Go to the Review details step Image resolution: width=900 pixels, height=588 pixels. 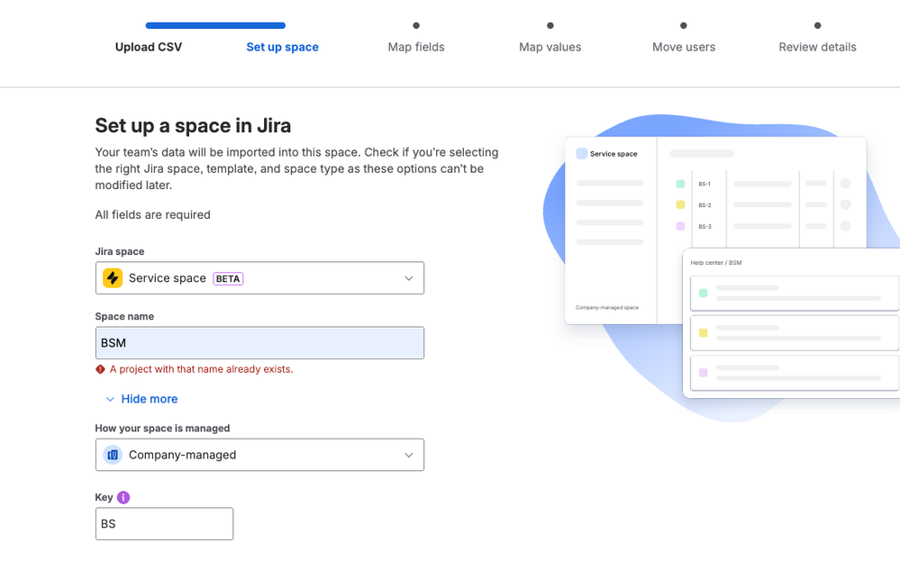point(817,47)
